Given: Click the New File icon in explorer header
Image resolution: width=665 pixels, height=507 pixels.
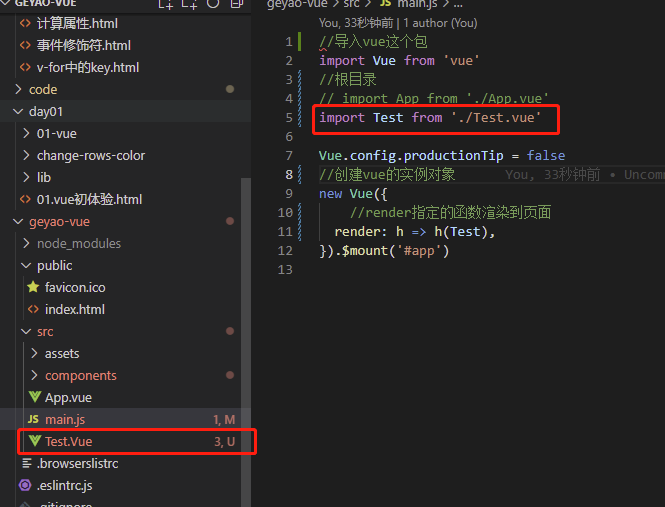Looking at the screenshot, I should click(x=165, y=3).
